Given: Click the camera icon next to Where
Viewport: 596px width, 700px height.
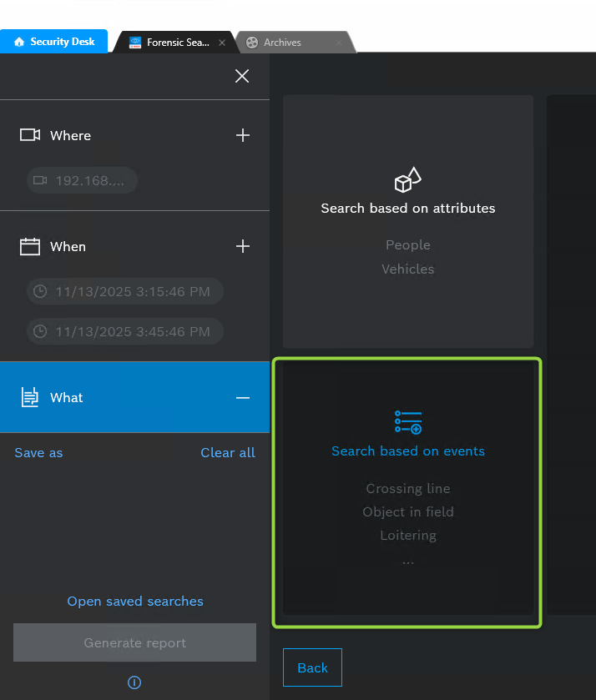Looking at the screenshot, I should coord(30,135).
